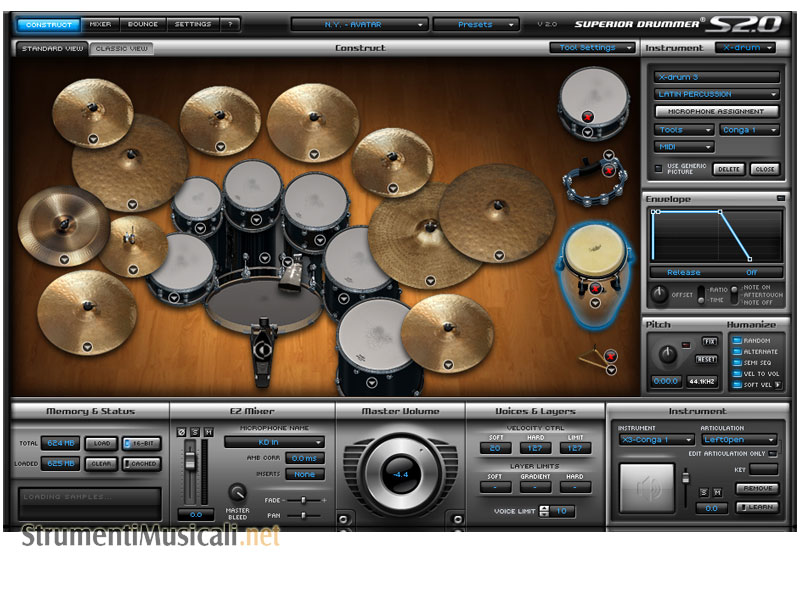Enable Use Generic Picture checkbox
The width and height of the screenshot is (800, 600).
[657, 168]
